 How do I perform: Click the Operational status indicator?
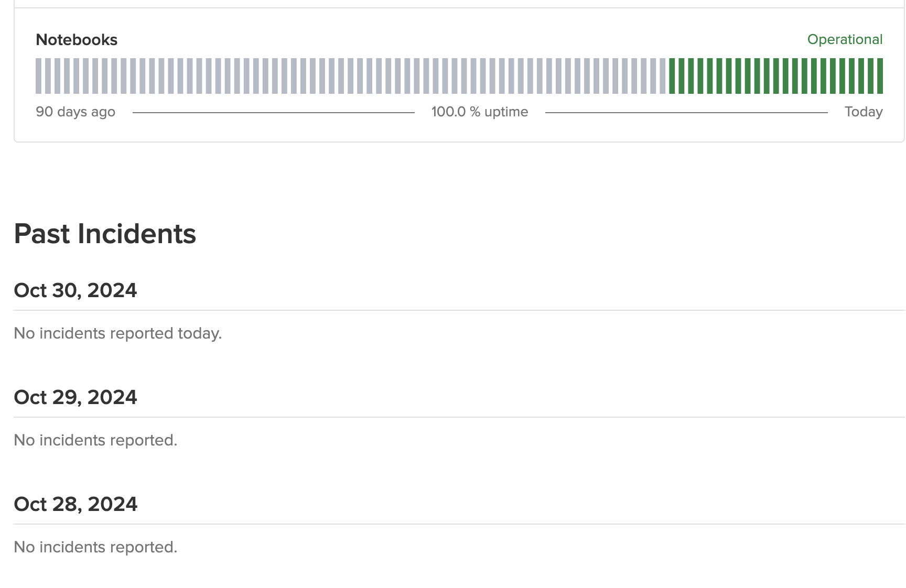[x=845, y=39]
